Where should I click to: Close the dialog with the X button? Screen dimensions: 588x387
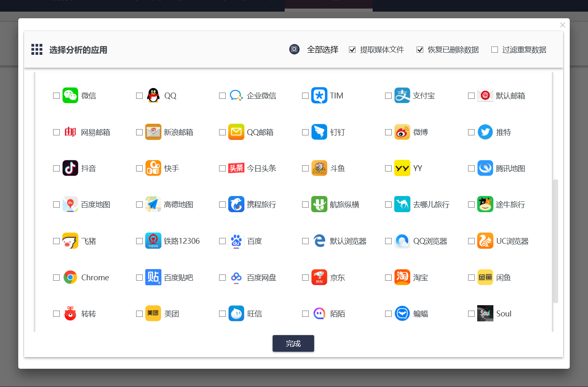pyautogui.click(x=563, y=25)
